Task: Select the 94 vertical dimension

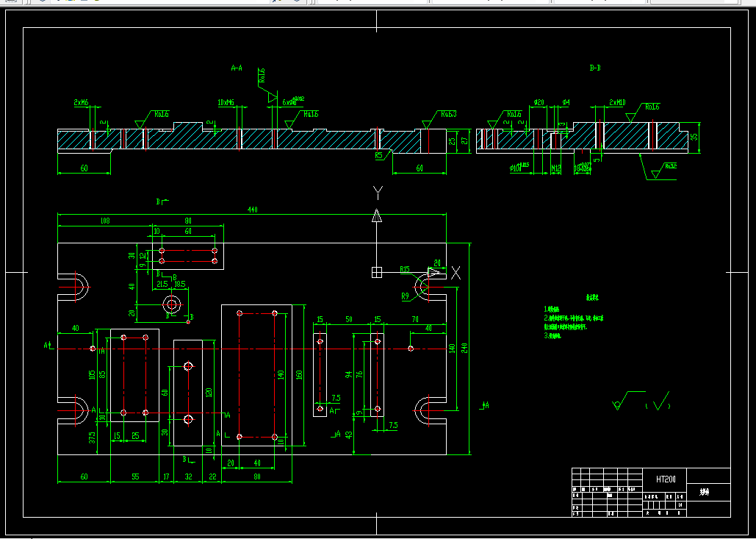Action: (349, 375)
